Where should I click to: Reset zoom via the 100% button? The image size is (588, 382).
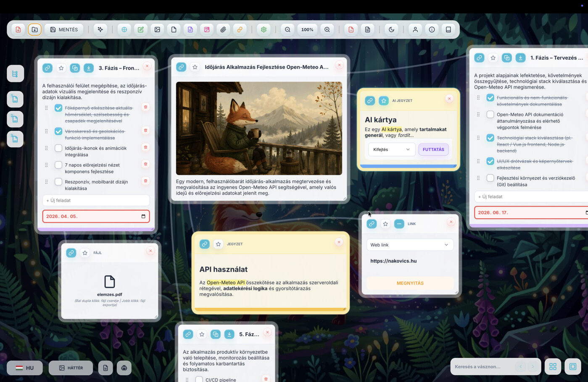pyautogui.click(x=307, y=29)
